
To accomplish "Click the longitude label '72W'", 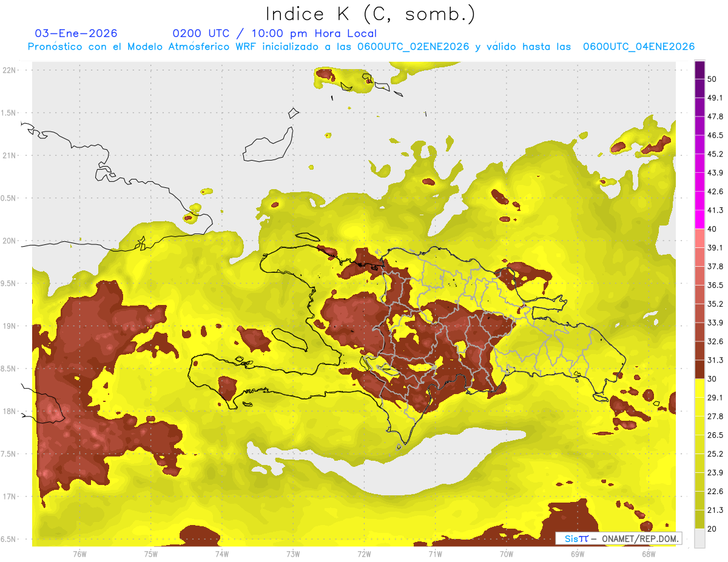I will pos(364,554).
